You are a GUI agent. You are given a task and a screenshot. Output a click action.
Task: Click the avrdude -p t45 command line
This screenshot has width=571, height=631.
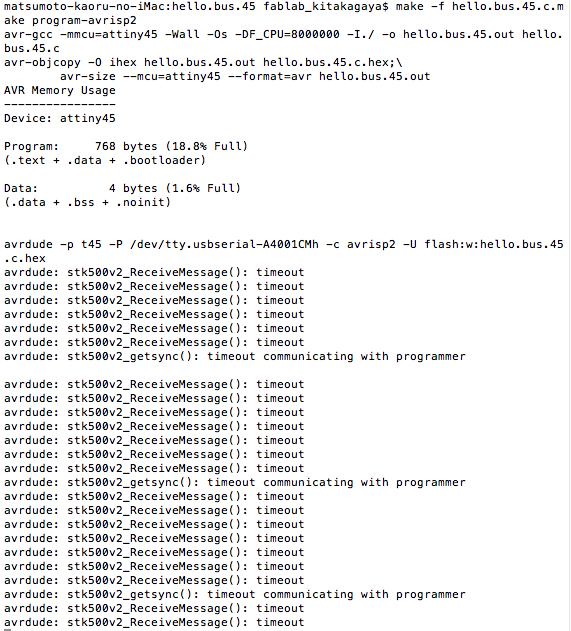[x=283, y=244]
